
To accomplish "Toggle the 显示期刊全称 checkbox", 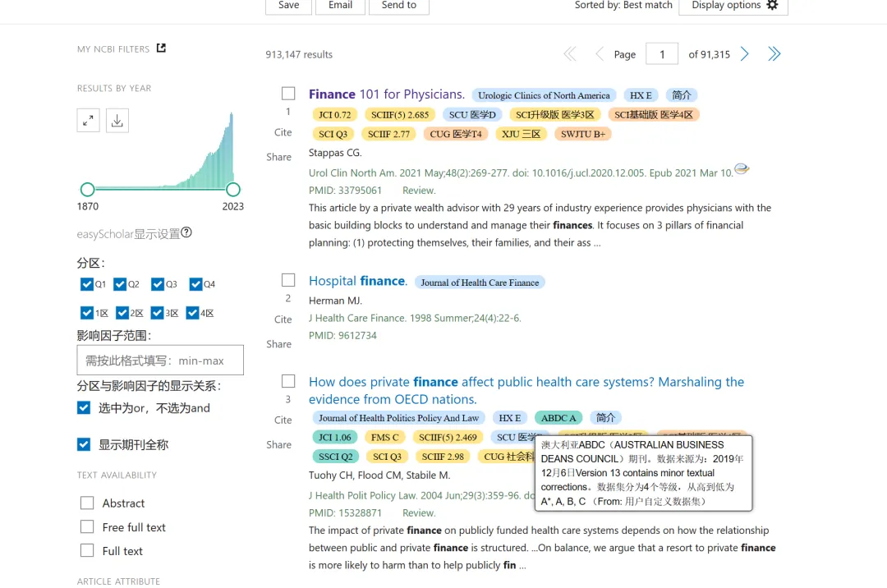I will pyautogui.click(x=84, y=444).
